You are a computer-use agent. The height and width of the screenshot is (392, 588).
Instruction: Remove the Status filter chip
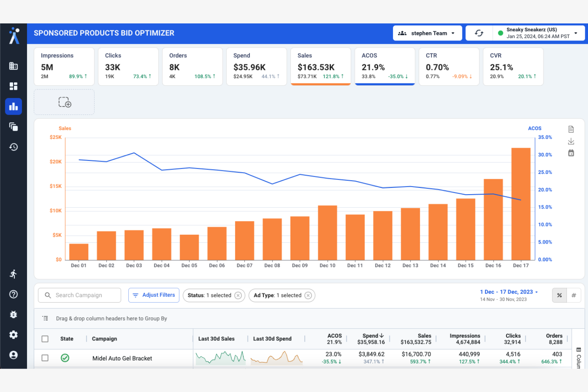tap(238, 295)
